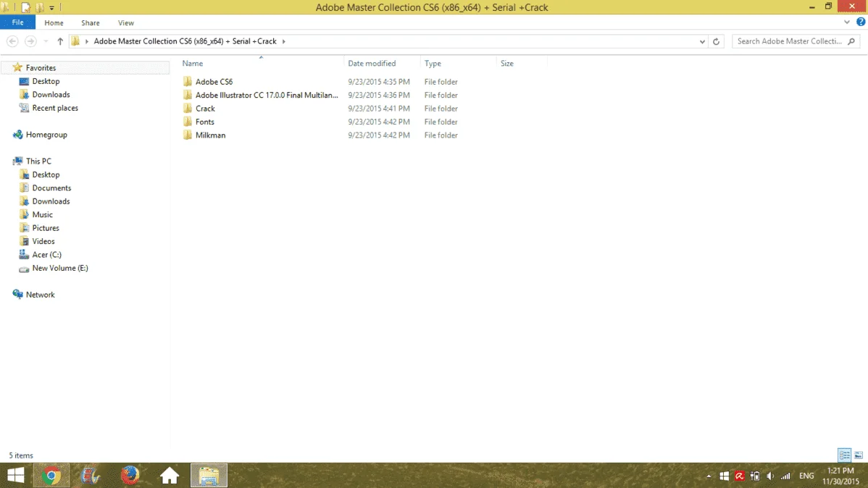Select the Fonts folder

[x=204, y=122]
